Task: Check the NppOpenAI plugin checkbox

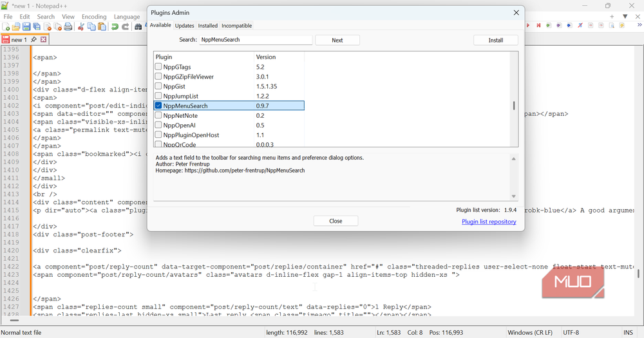Action: point(158,125)
